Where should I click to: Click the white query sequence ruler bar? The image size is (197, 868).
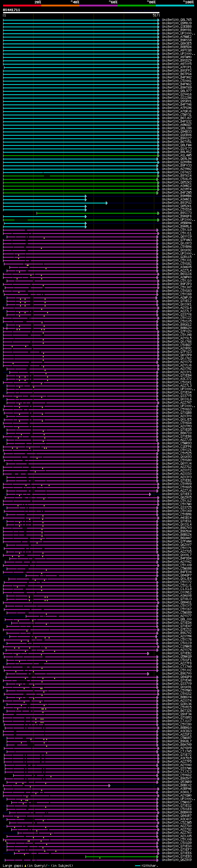81,13
